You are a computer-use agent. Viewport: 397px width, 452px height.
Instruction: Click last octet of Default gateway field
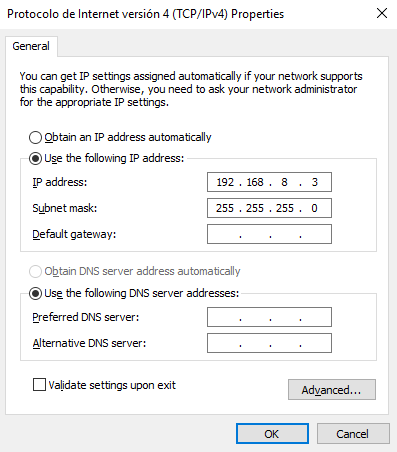click(315, 234)
